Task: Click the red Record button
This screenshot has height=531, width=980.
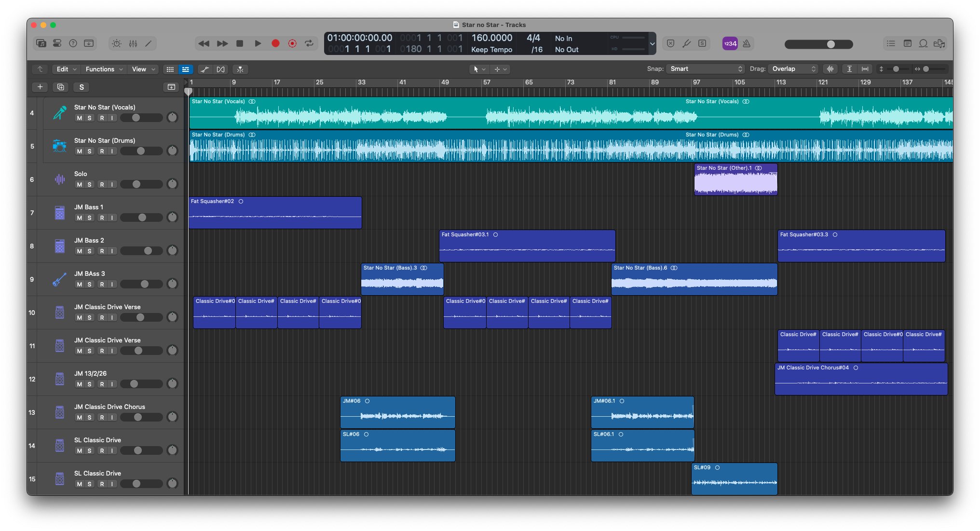Action: point(275,43)
